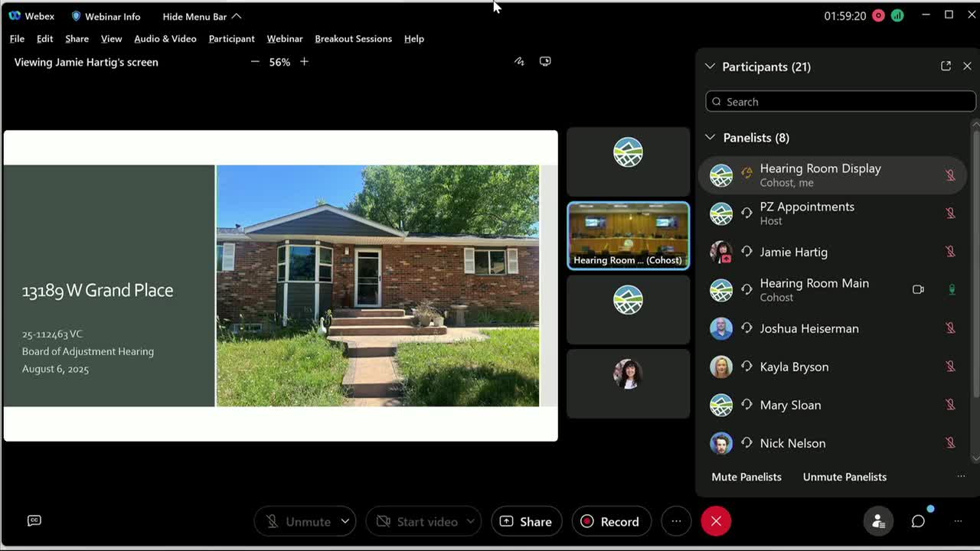Open panel options ellipsis at bottom right
The height and width of the screenshot is (551, 980).
point(958,521)
